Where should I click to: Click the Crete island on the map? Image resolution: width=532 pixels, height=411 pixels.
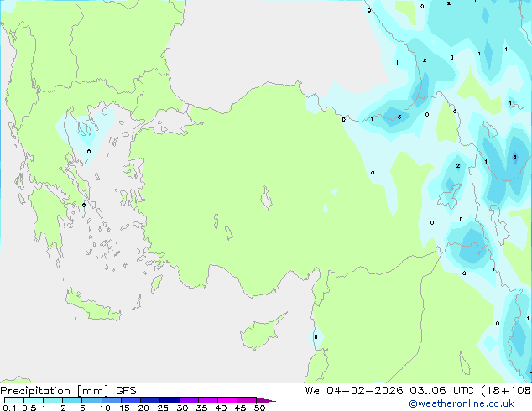click(93, 307)
